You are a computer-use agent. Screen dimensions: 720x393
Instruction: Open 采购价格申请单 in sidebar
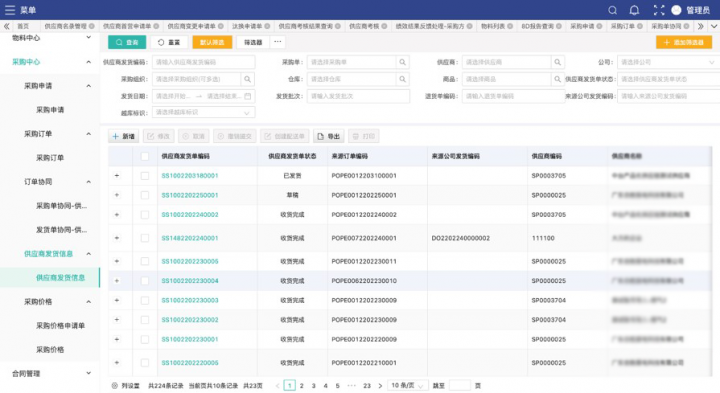[60, 326]
